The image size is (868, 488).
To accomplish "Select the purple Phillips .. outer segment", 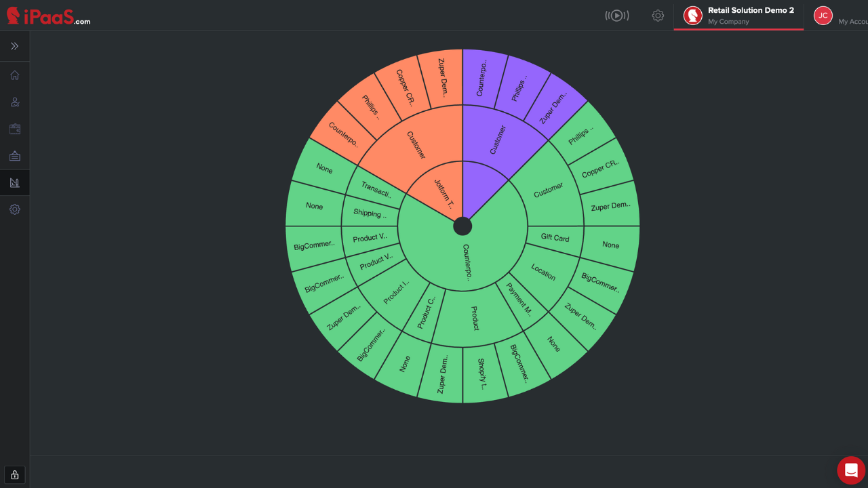I will pyautogui.click(x=519, y=89).
